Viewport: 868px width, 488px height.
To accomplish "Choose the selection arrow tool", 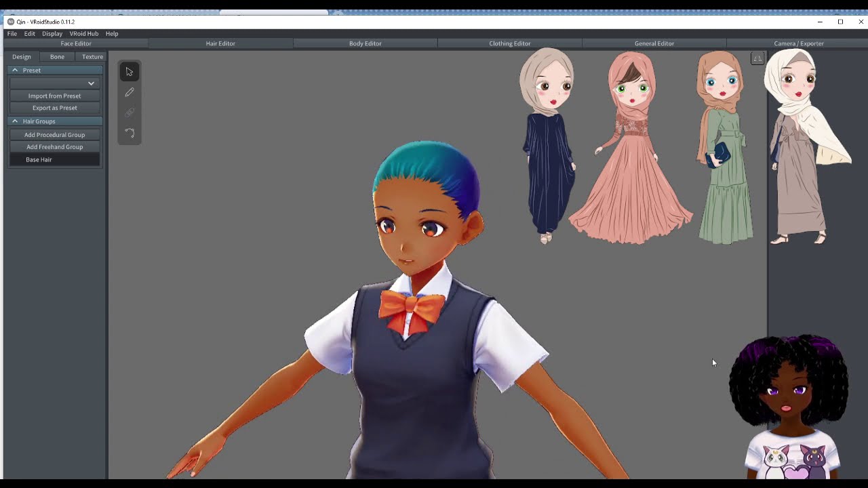I will tap(130, 72).
